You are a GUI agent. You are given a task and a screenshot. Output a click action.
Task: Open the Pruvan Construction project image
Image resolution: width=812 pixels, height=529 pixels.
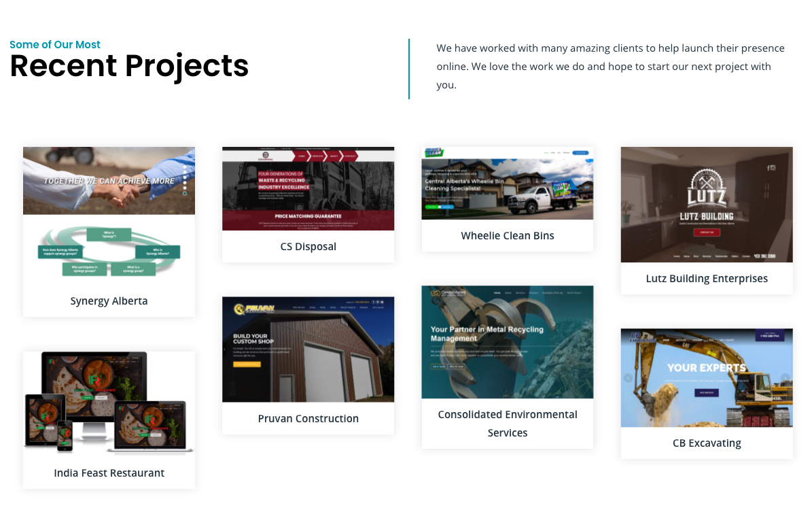pyautogui.click(x=308, y=349)
